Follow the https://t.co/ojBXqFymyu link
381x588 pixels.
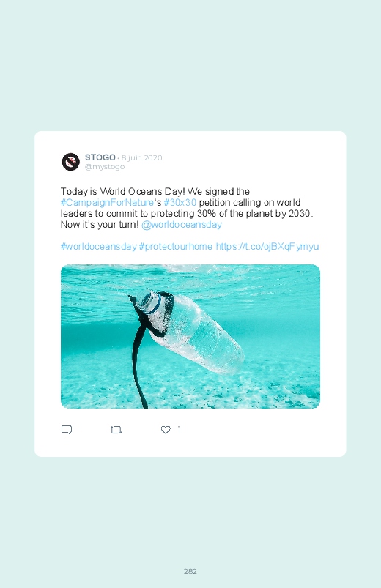tap(267, 246)
